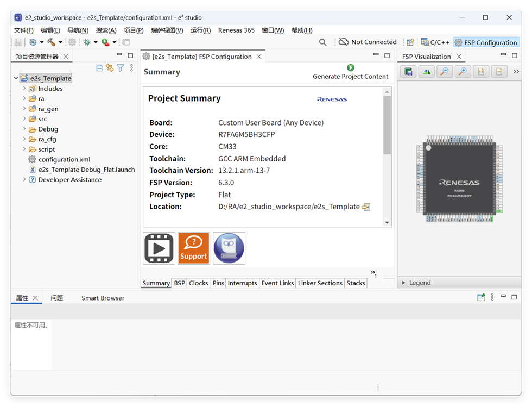The height and width of the screenshot is (406, 532).
Task: Collapse the e2s_Template project node
Action: pyautogui.click(x=16, y=78)
